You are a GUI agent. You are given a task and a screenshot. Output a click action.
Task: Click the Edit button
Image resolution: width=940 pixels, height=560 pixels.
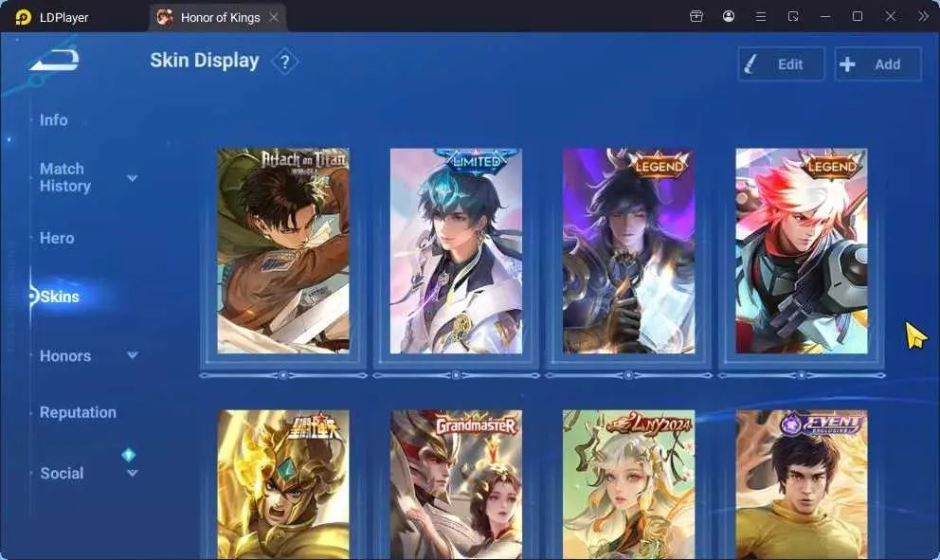point(781,64)
